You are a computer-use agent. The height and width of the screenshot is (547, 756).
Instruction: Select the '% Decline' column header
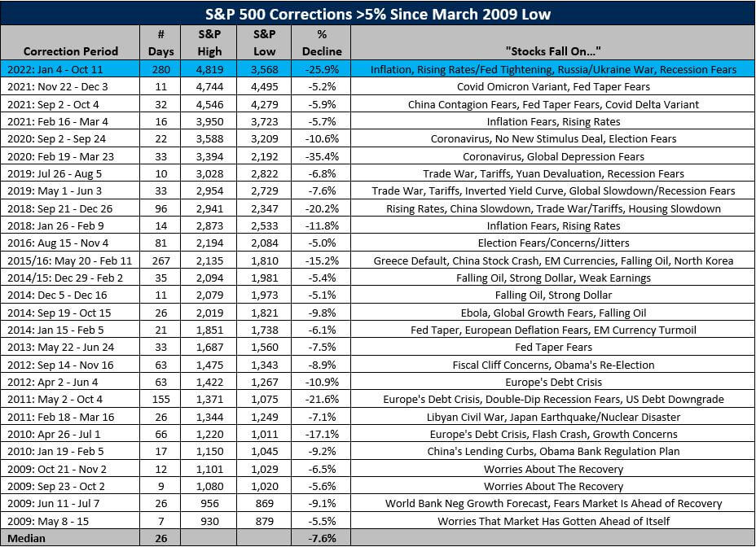pyautogui.click(x=322, y=42)
